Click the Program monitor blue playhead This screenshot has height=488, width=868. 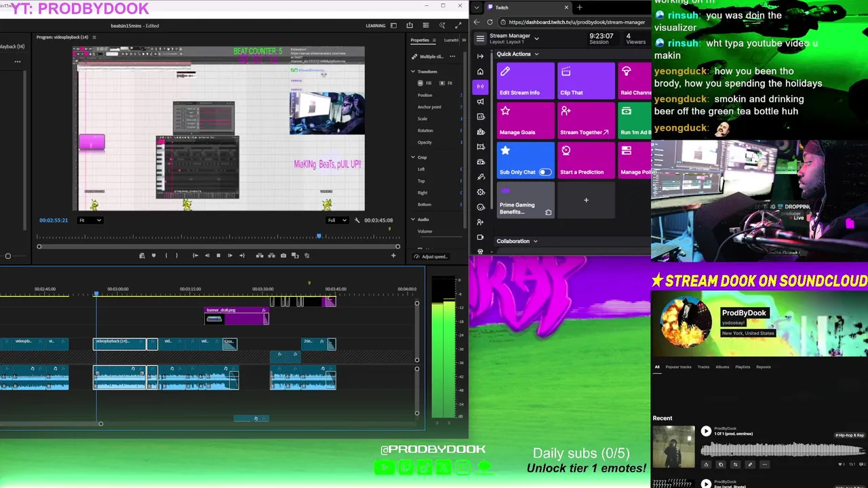(319, 236)
